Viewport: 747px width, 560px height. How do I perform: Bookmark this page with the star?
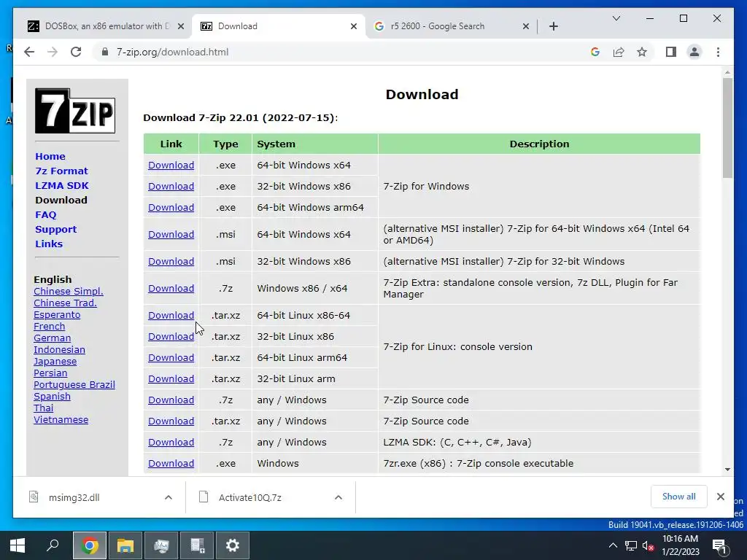point(642,52)
